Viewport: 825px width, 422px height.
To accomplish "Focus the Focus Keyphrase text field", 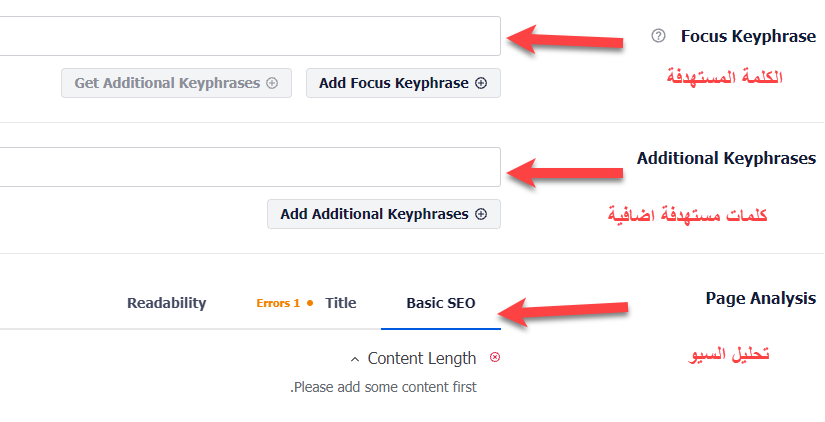I will coord(250,36).
